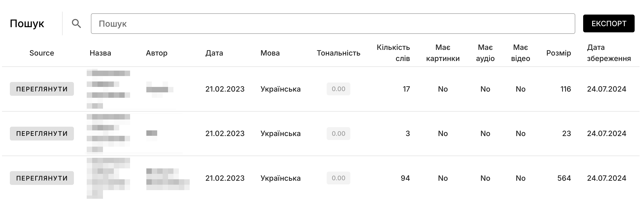Screen dimensions: 644x200
Task: Click the Автор column header
Action: pos(156,53)
